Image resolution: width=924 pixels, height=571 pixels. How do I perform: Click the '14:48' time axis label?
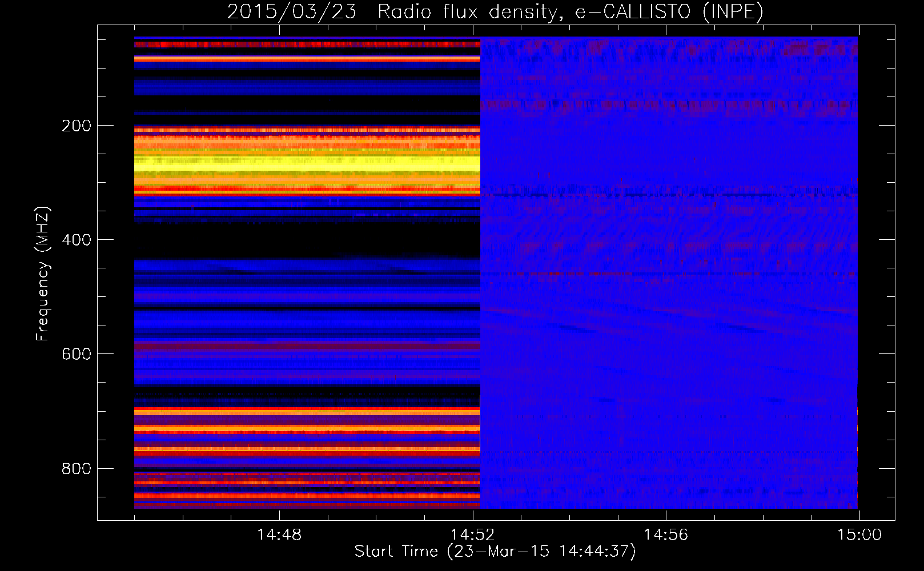coord(279,535)
